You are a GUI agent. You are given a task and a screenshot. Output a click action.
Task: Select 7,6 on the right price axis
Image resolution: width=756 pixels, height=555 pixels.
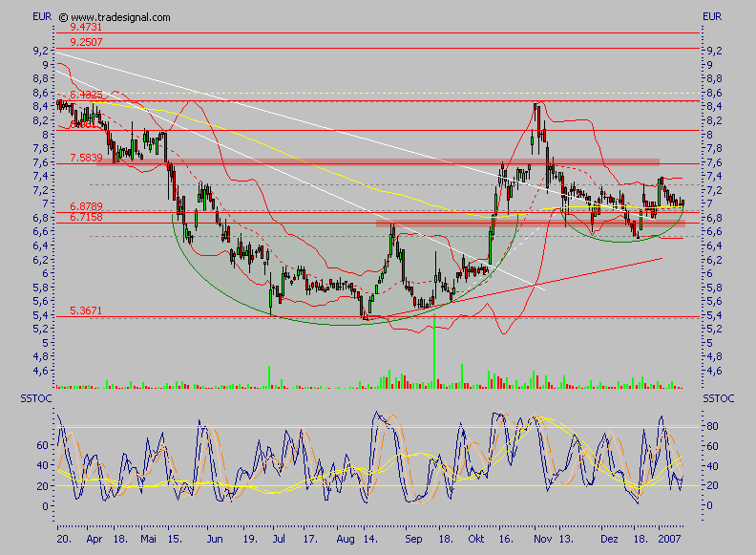coord(715,162)
